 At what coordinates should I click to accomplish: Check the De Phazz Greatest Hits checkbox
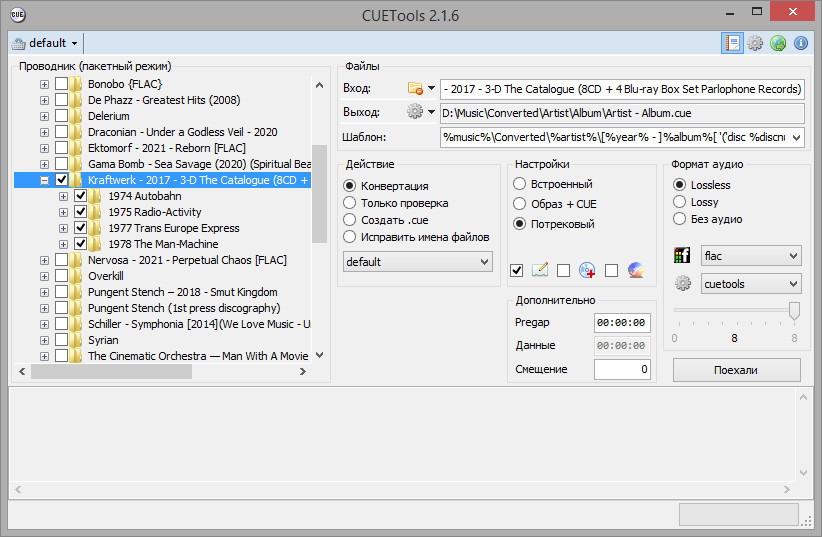[x=61, y=100]
